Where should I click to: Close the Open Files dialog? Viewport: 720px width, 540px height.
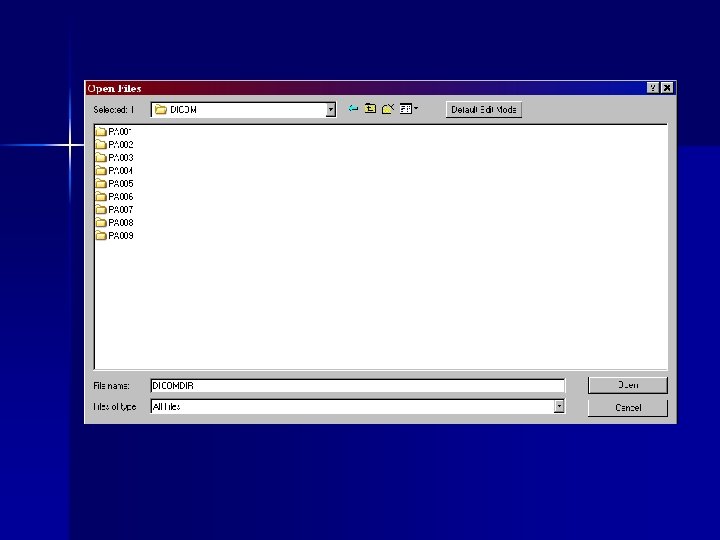pyautogui.click(x=667, y=88)
